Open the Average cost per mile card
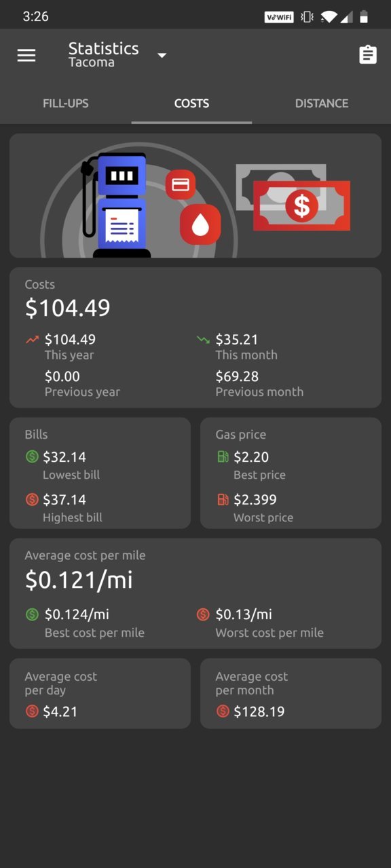The image size is (391, 868). (x=195, y=593)
